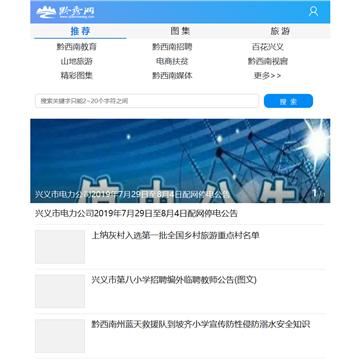Expand categories with 更多>>
Image resolution: width=360 pixels, height=360 pixels.
(x=268, y=76)
